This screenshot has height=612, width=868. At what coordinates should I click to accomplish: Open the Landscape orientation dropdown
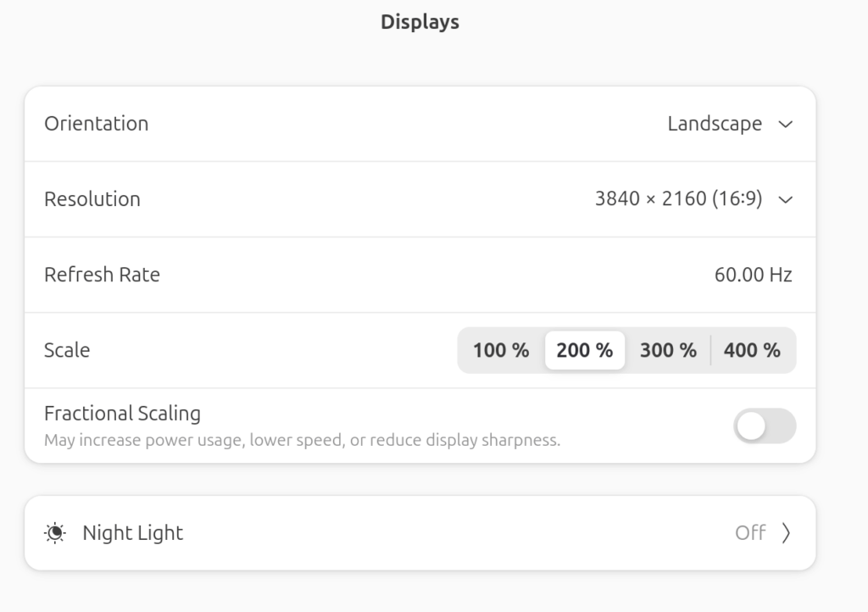point(730,124)
